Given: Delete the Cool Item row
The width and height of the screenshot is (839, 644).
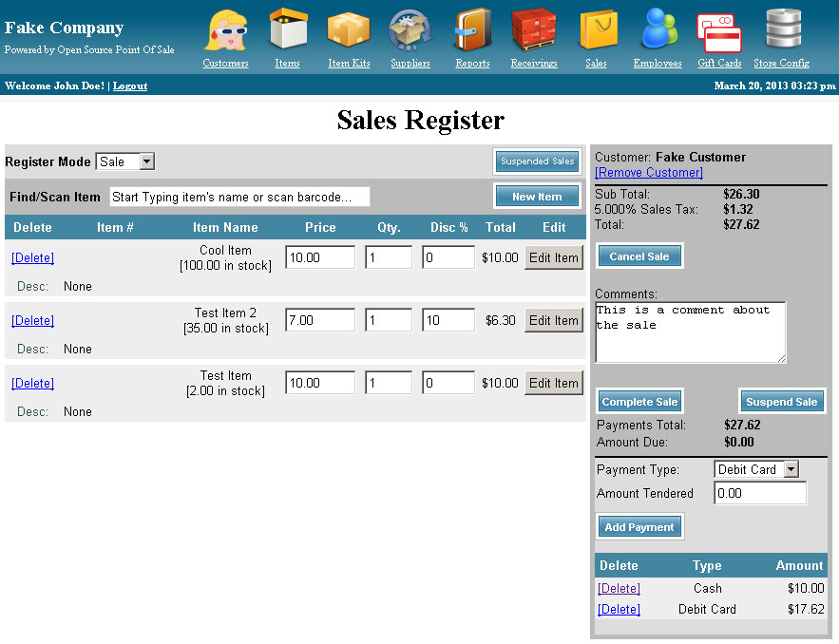Looking at the screenshot, I should (32, 257).
